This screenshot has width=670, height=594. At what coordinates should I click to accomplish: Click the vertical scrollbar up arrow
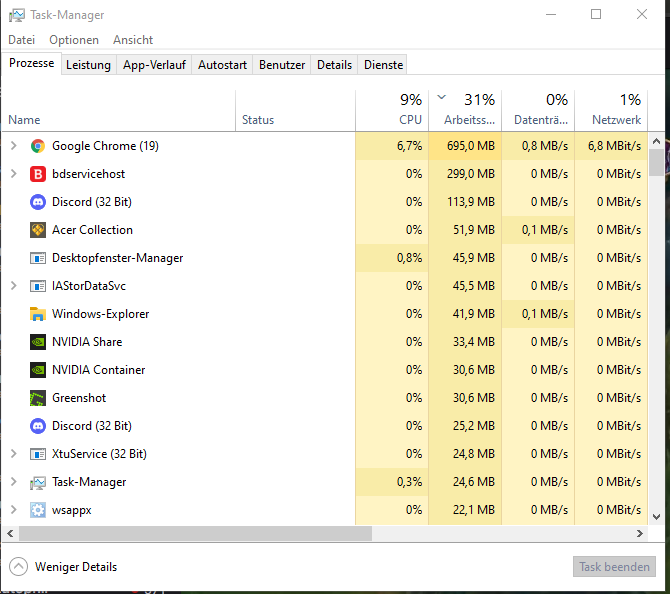click(656, 141)
